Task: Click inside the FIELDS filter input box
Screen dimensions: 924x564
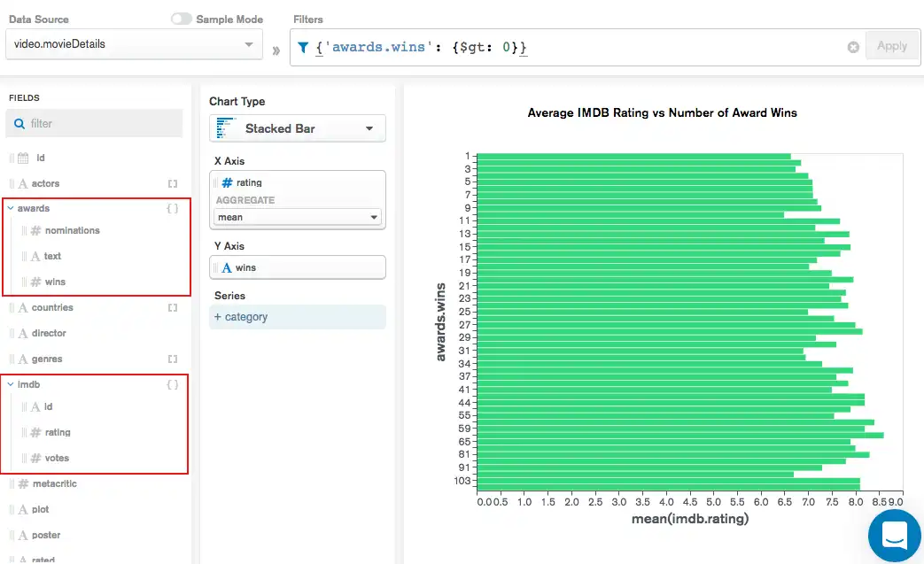Action: tap(97, 123)
